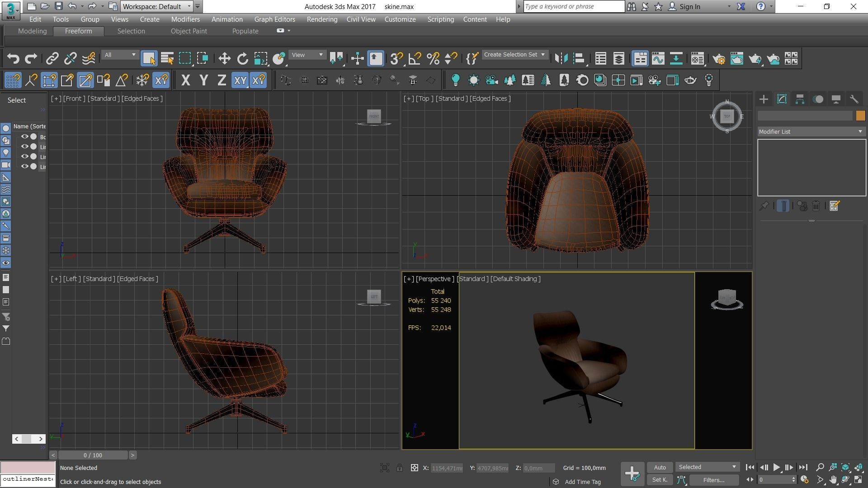Click the Configure Modifier Sets icon
The height and width of the screenshot is (488, 868).
click(x=835, y=206)
